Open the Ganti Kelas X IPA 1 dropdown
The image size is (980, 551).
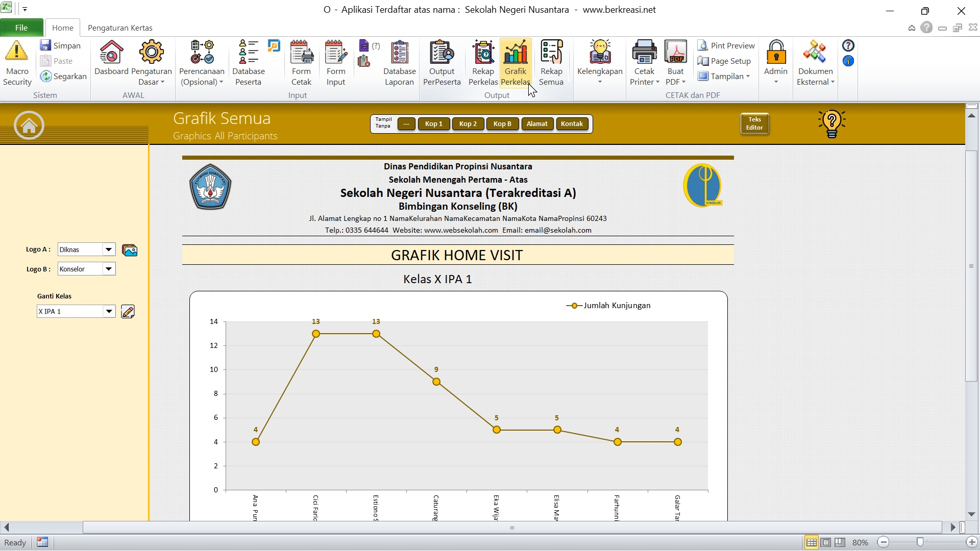point(109,311)
